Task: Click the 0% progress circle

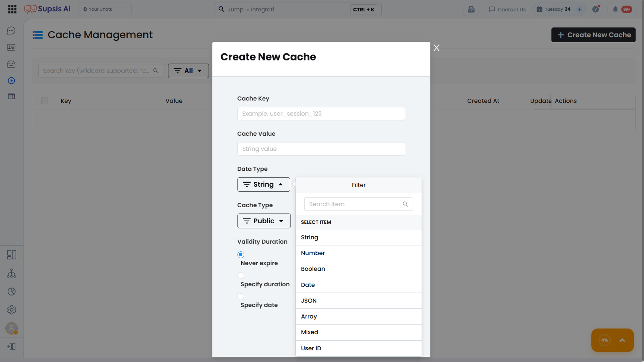Action: click(604, 340)
